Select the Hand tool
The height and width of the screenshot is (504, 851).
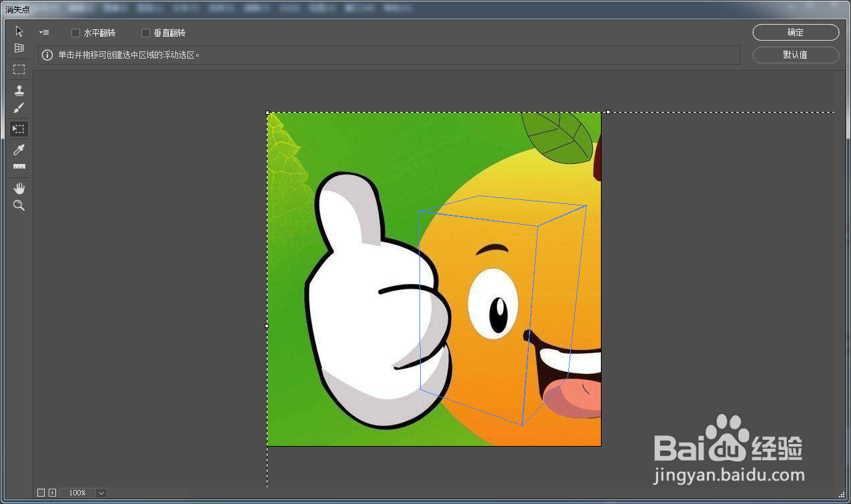pos(19,188)
